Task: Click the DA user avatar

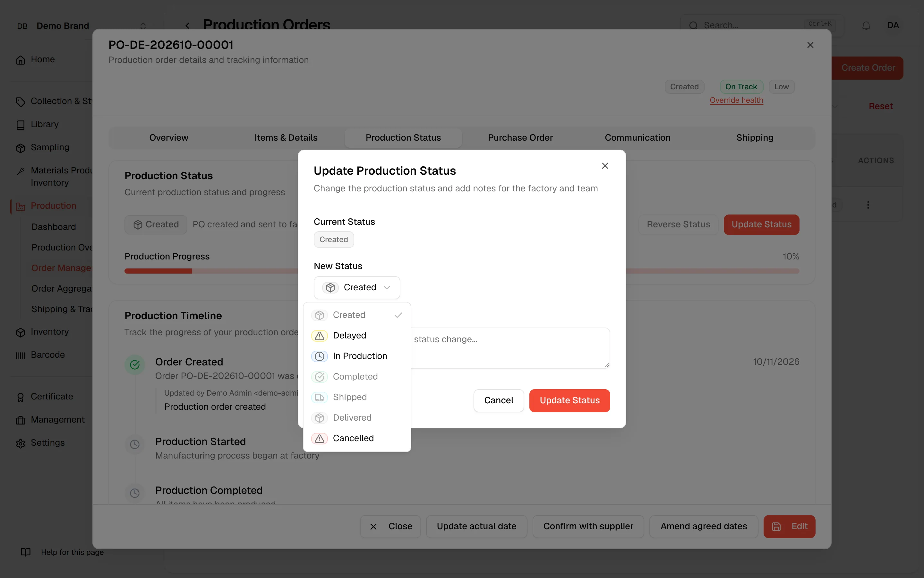Action: [893, 25]
